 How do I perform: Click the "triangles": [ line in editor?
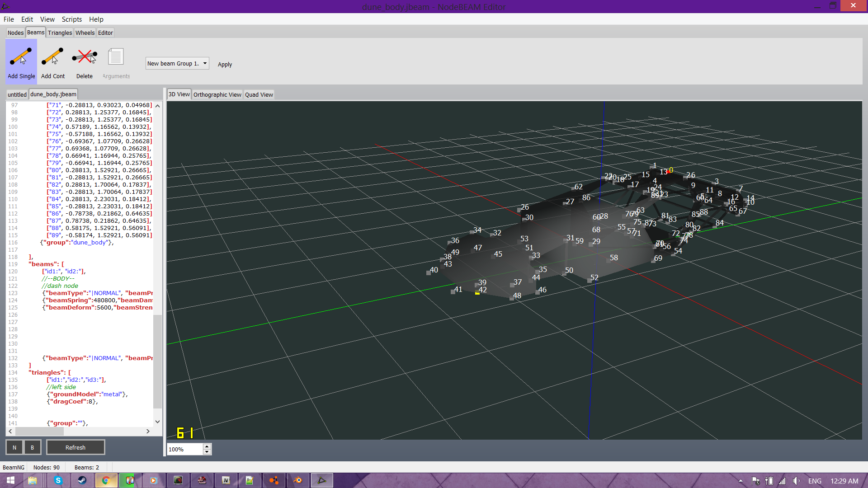50,372
